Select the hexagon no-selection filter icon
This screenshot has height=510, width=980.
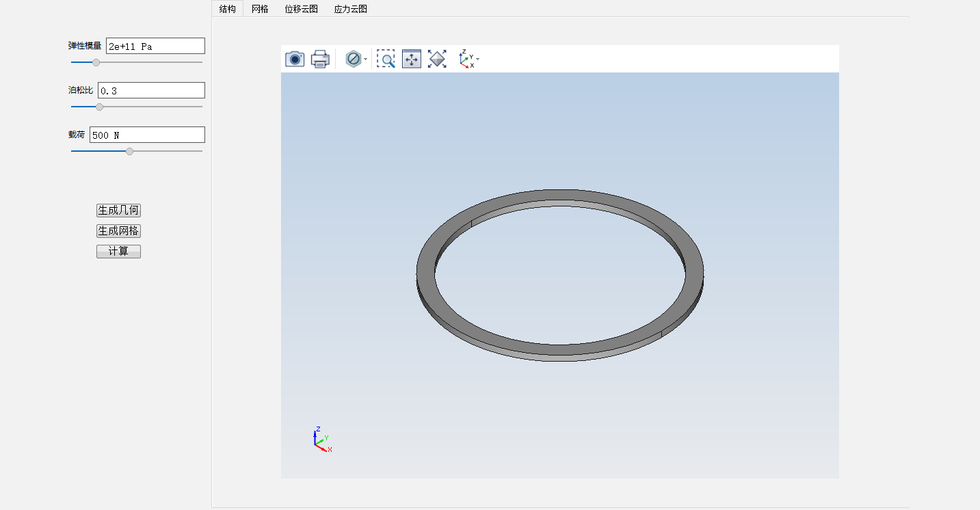(x=354, y=59)
